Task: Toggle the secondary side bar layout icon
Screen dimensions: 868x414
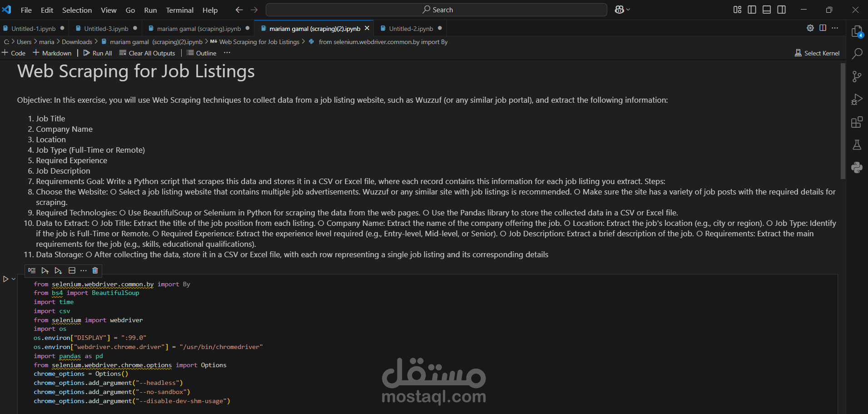Action: [781, 10]
